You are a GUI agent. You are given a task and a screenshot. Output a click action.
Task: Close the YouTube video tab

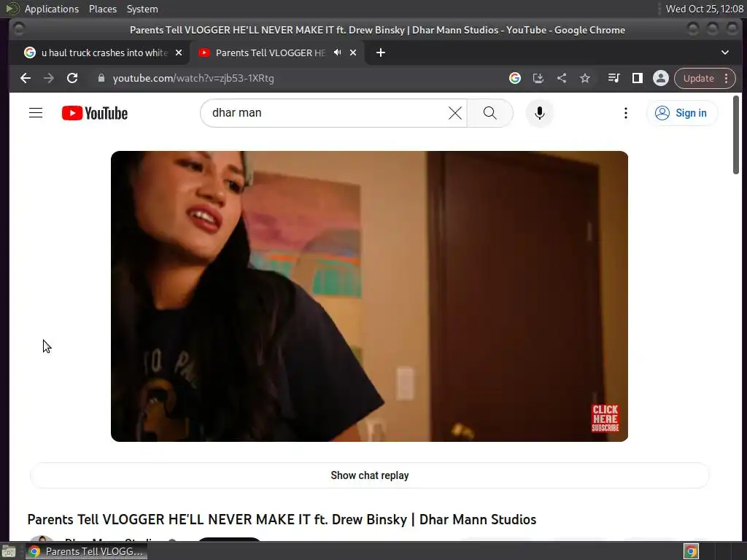(353, 52)
